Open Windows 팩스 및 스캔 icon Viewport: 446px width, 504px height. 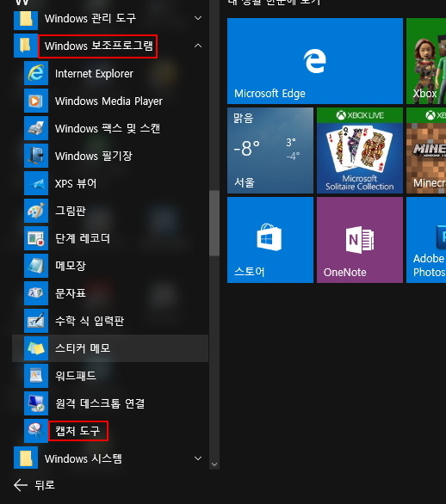click(x=36, y=128)
